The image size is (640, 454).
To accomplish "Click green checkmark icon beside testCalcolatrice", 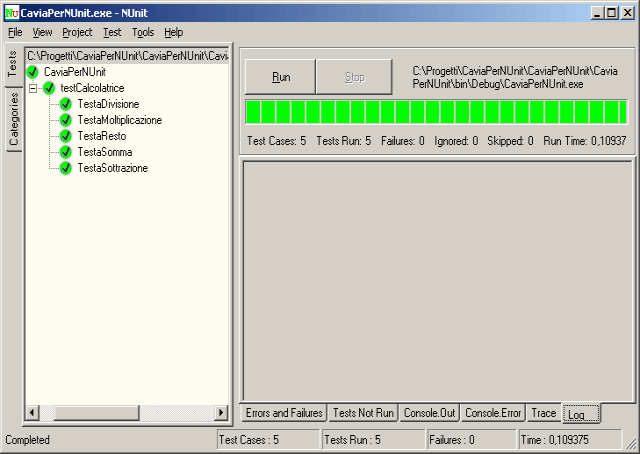I will click(x=49, y=88).
